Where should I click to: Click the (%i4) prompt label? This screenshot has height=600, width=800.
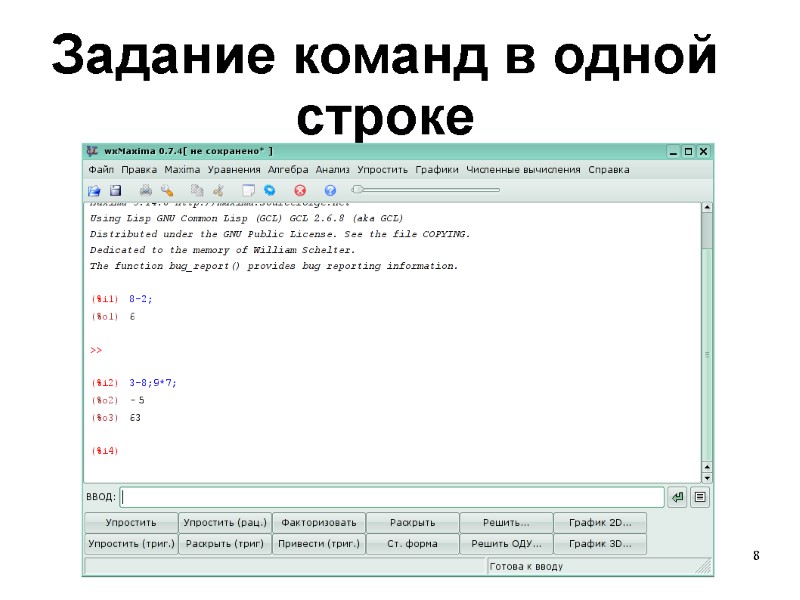(105, 451)
